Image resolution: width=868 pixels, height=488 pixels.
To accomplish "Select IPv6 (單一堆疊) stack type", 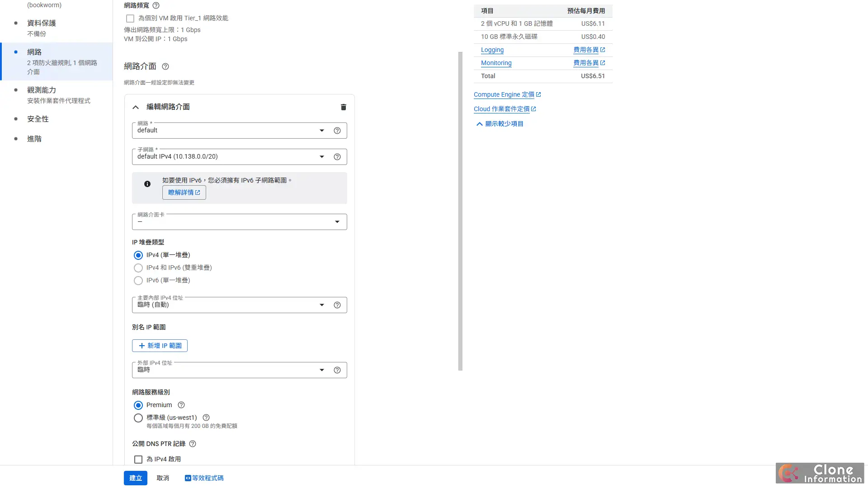I will [x=138, y=280].
